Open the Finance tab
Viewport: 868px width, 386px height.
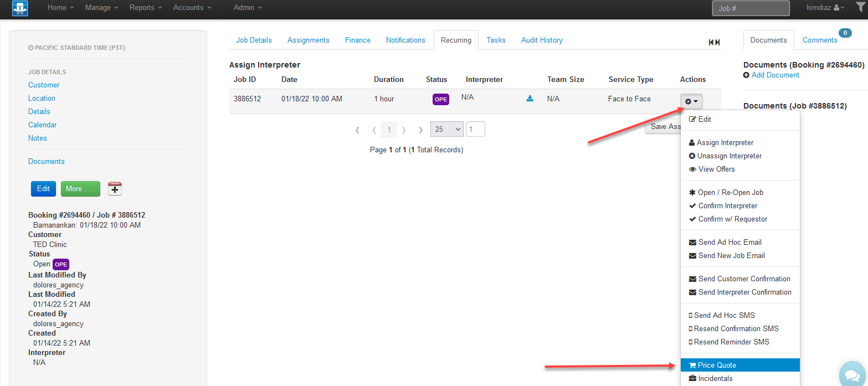[358, 40]
